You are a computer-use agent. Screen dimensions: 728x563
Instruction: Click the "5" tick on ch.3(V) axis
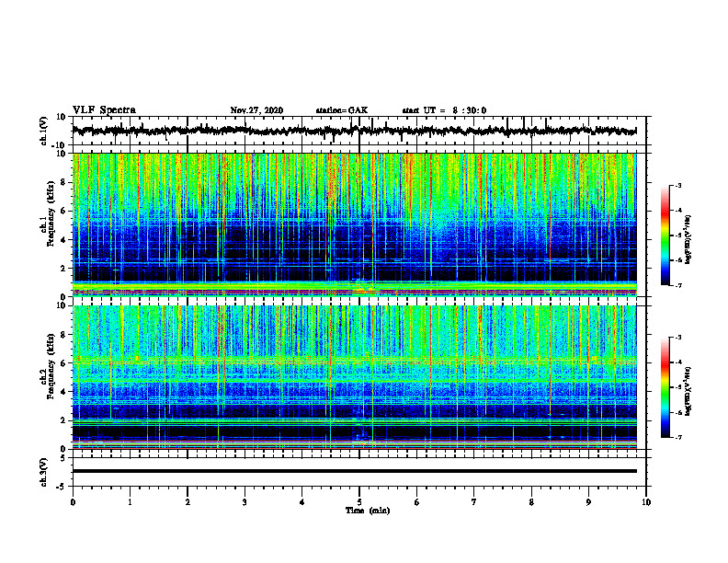[64, 458]
